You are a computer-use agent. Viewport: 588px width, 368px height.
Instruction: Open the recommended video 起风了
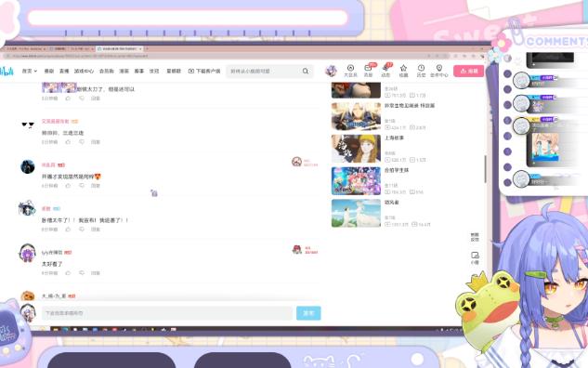point(356,213)
